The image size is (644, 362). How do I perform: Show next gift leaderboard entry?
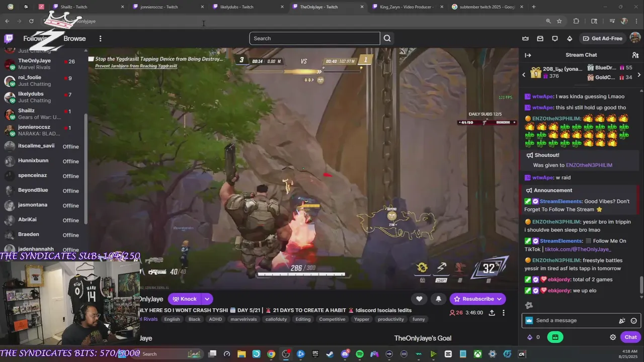tap(639, 75)
